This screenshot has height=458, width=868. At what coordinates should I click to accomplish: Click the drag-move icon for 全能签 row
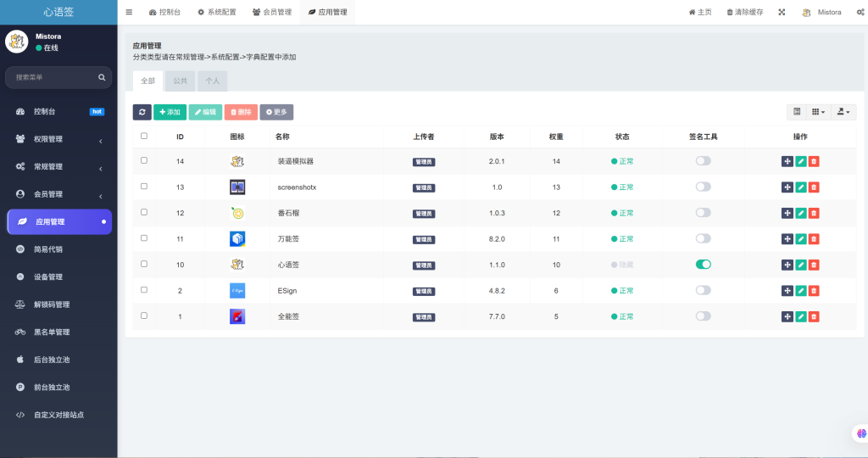(x=787, y=316)
